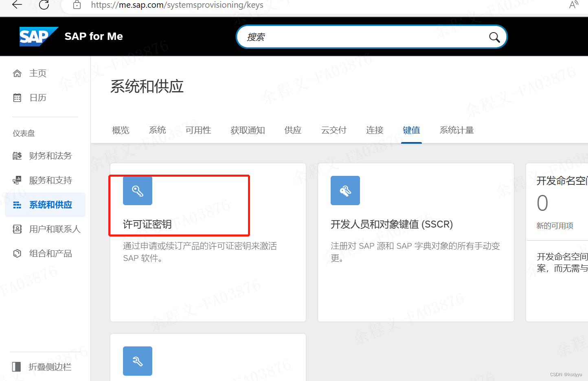The height and width of the screenshot is (381, 588).
Task: Click the 用户和联系人 sidebar icon
Action: click(17, 229)
